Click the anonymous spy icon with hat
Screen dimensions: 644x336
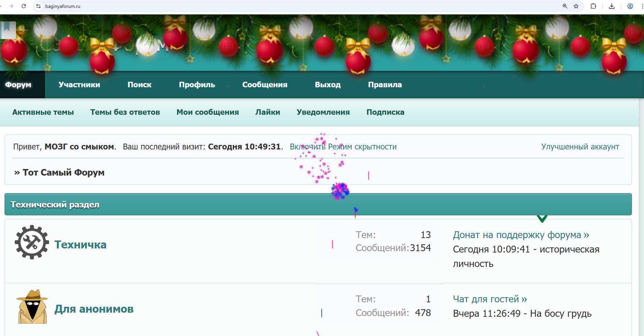[32, 306]
